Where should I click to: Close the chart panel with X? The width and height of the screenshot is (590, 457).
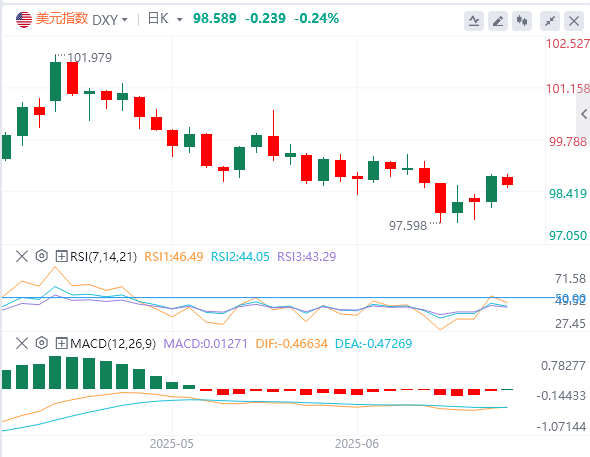click(574, 21)
